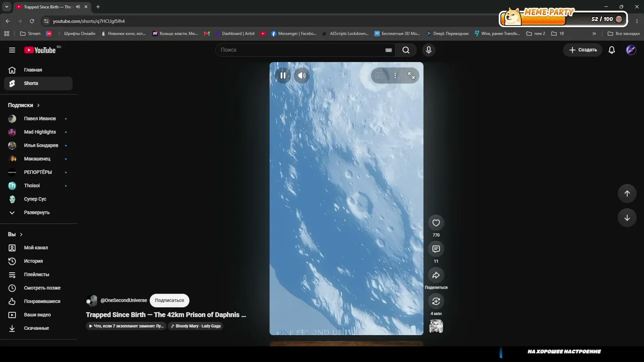Open Mad Highlights subscription channel
Viewport: 644px width, 362px height.
tap(38, 132)
